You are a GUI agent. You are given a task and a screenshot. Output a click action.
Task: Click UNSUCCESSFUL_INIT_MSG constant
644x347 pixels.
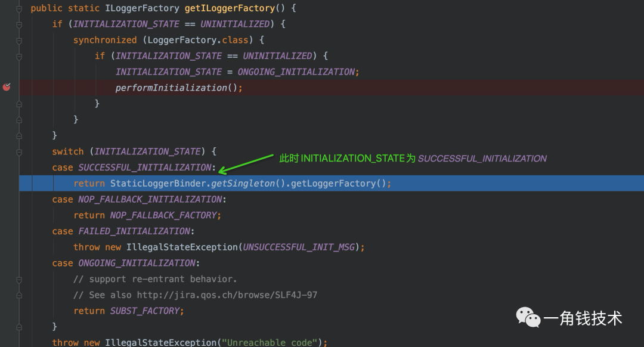click(x=299, y=247)
